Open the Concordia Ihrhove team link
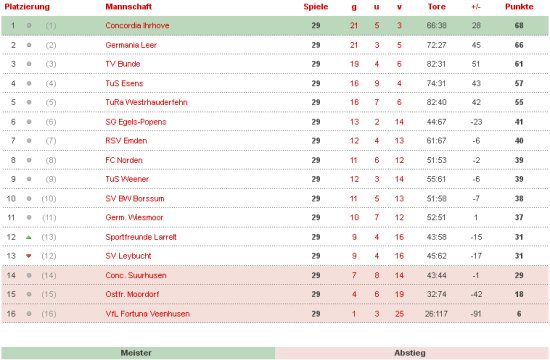This screenshot has width=550, height=360. coord(137,25)
